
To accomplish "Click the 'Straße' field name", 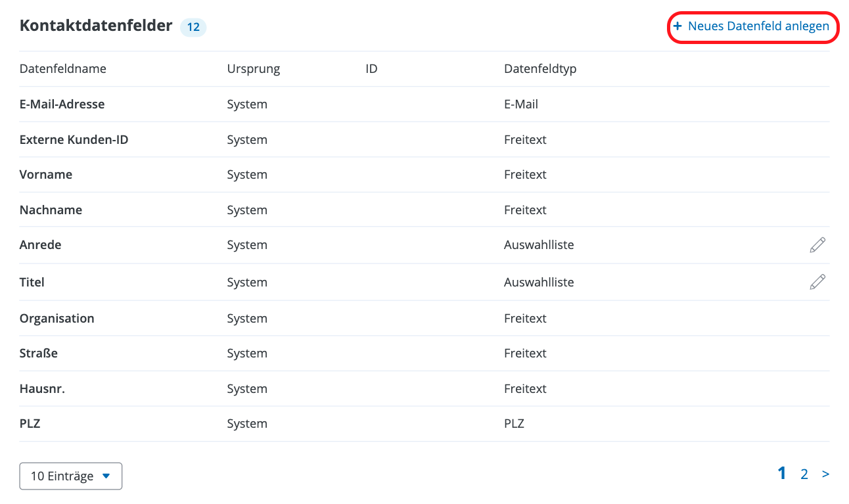I will coord(39,354).
